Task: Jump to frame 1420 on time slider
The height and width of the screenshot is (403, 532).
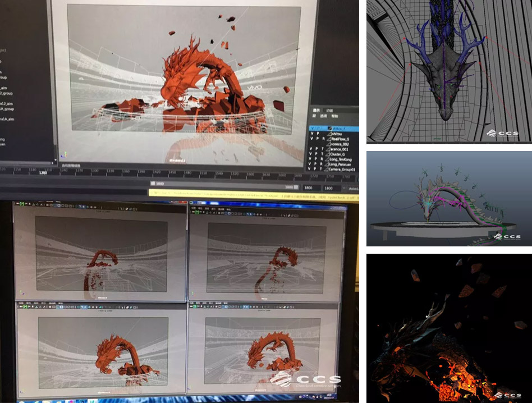Action: [x=157, y=172]
